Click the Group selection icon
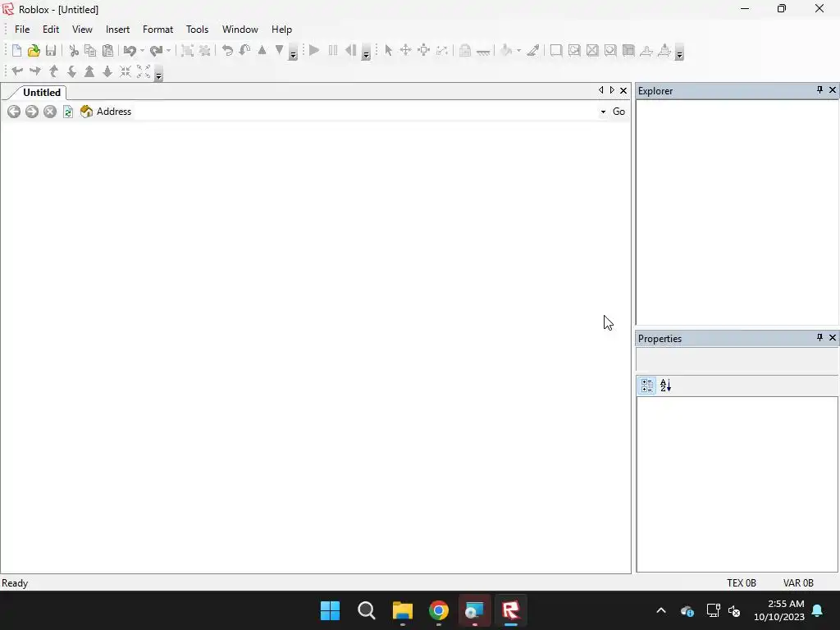 [x=187, y=50]
